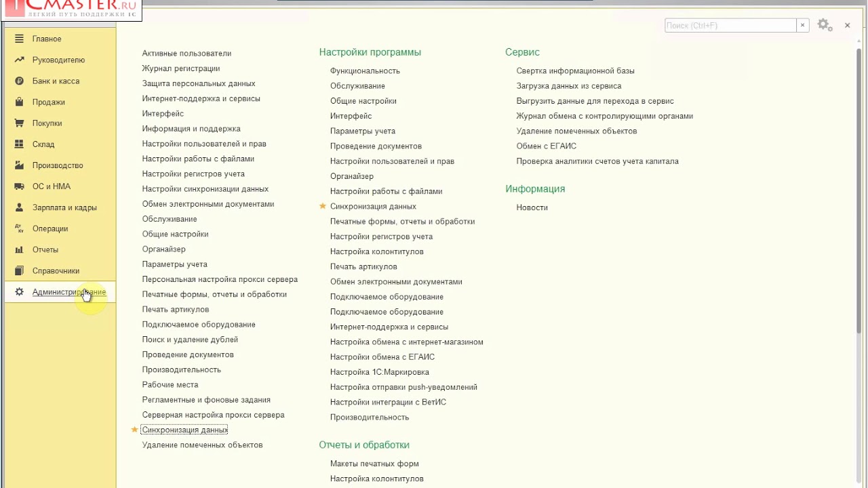Click the Банк и касса coin icon
Screen dimensions: 868x488
click(19, 81)
